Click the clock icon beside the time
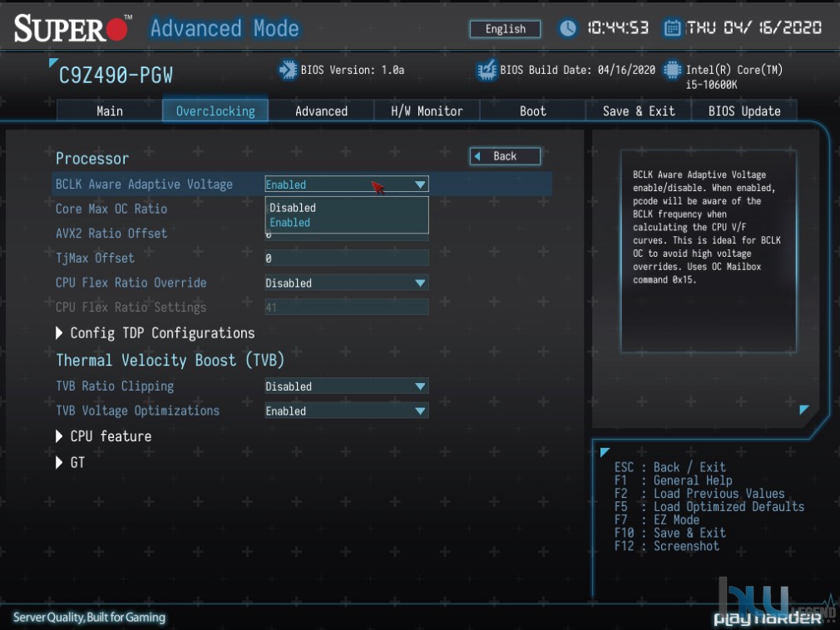840x630 pixels. (568, 27)
